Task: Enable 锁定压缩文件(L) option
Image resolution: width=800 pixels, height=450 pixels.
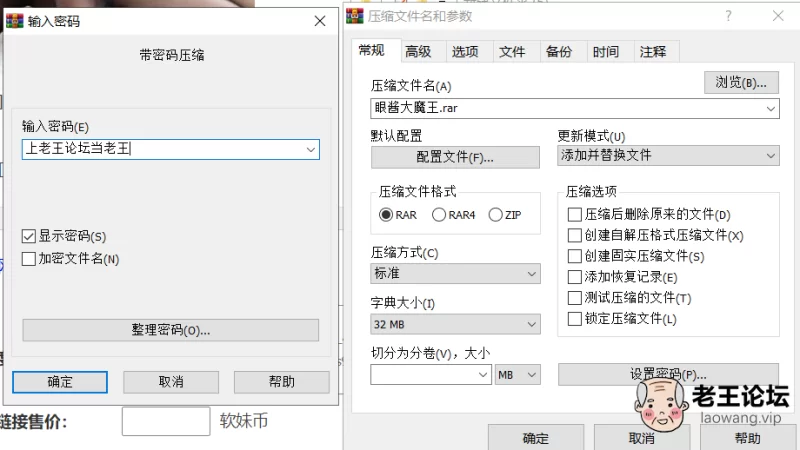Action: tap(574, 319)
